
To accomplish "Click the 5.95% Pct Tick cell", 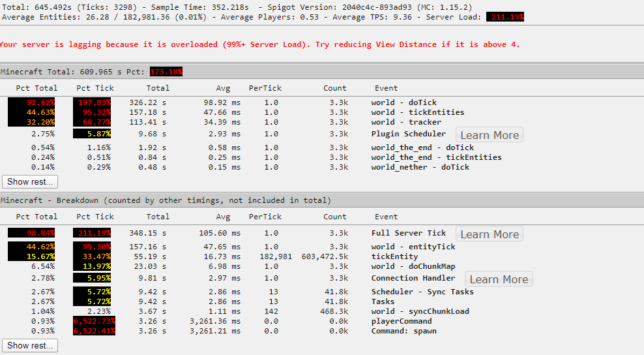I will pos(92,277).
